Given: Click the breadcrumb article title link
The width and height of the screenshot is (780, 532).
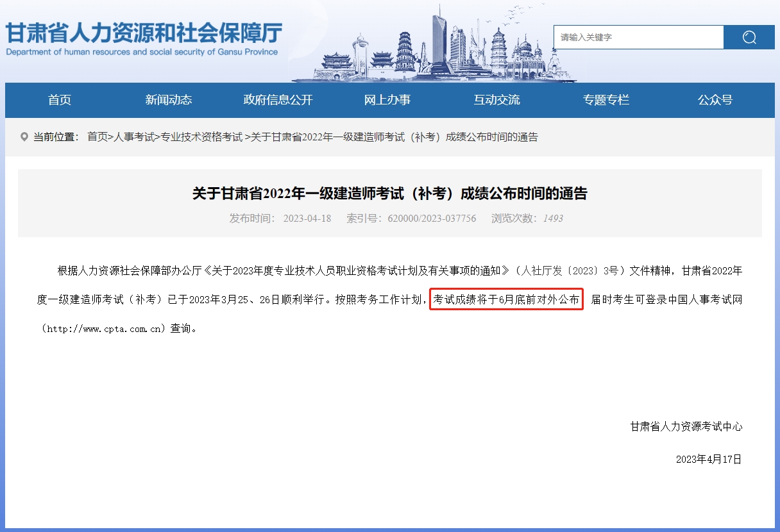Looking at the screenshot, I should pyautogui.click(x=394, y=137).
